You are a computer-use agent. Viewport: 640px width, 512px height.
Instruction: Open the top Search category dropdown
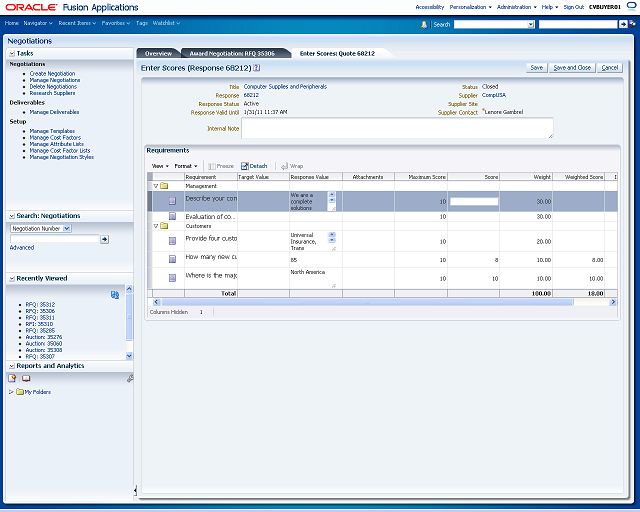531,24
